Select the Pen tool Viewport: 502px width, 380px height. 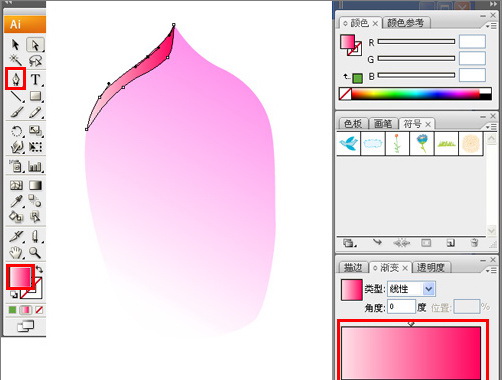click(x=16, y=79)
